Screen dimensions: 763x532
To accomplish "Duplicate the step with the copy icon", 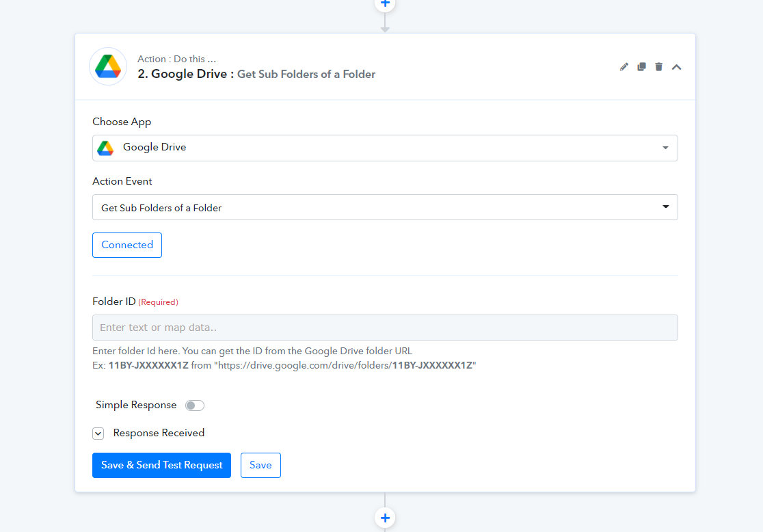I will point(641,67).
